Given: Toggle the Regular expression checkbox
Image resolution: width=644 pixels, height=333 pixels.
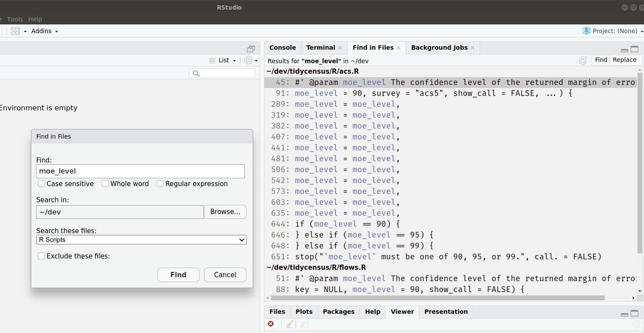Looking at the screenshot, I should click(160, 184).
